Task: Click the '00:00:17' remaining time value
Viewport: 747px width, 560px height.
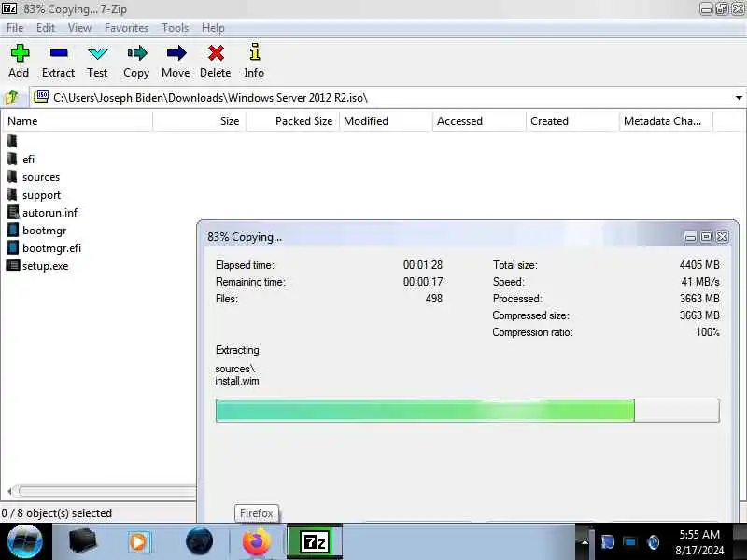Action: [423, 282]
